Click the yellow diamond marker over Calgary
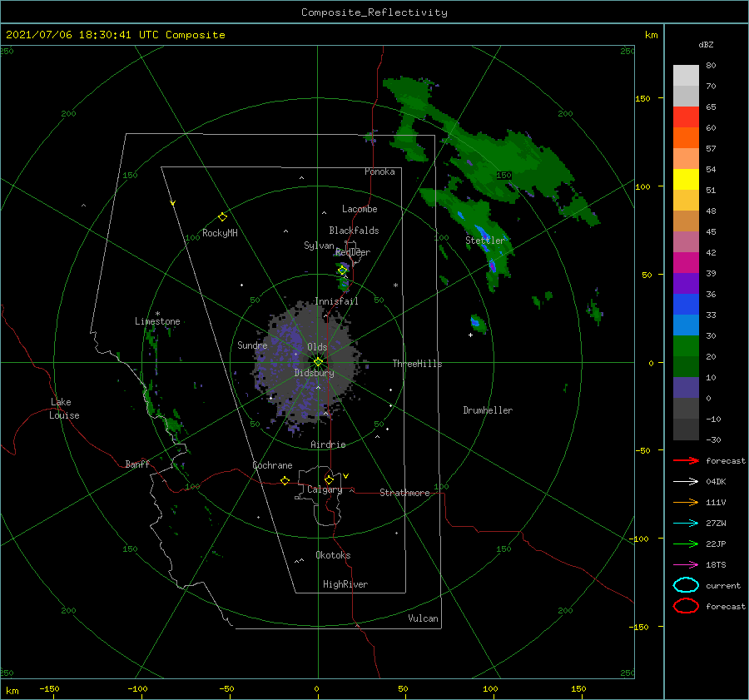This screenshot has width=749, height=700. pyautogui.click(x=329, y=479)
